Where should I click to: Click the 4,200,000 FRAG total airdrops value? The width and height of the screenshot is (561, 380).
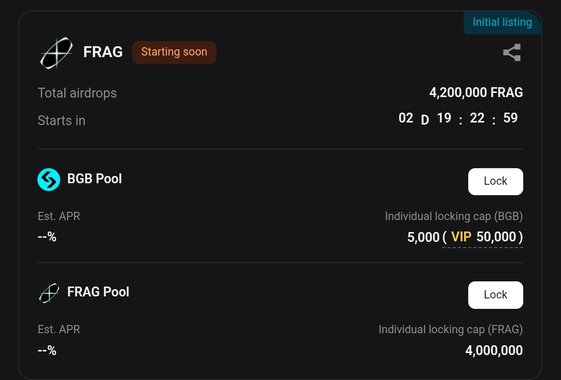[476, 93]
